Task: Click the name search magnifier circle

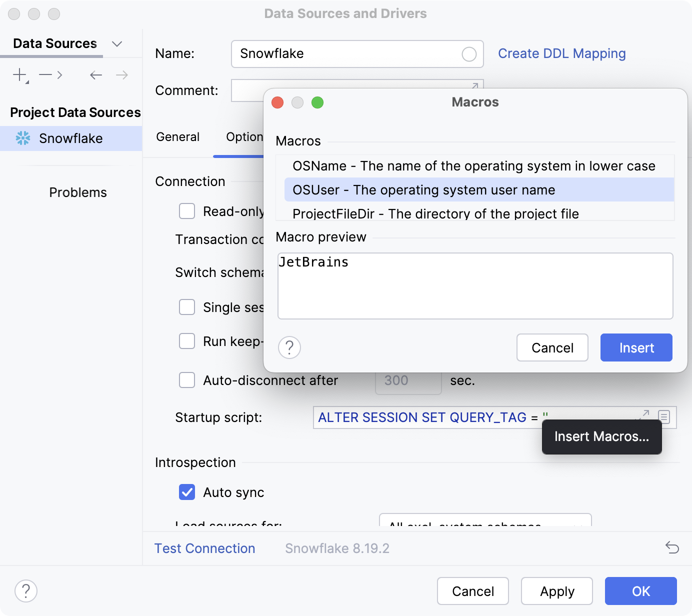Action: (x=469, y=54)
